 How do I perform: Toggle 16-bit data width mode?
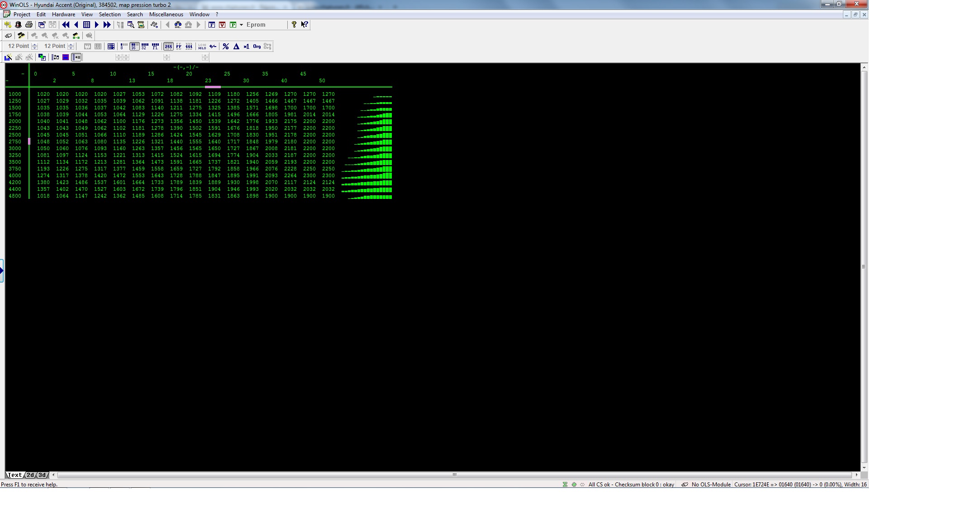[134, 47]
